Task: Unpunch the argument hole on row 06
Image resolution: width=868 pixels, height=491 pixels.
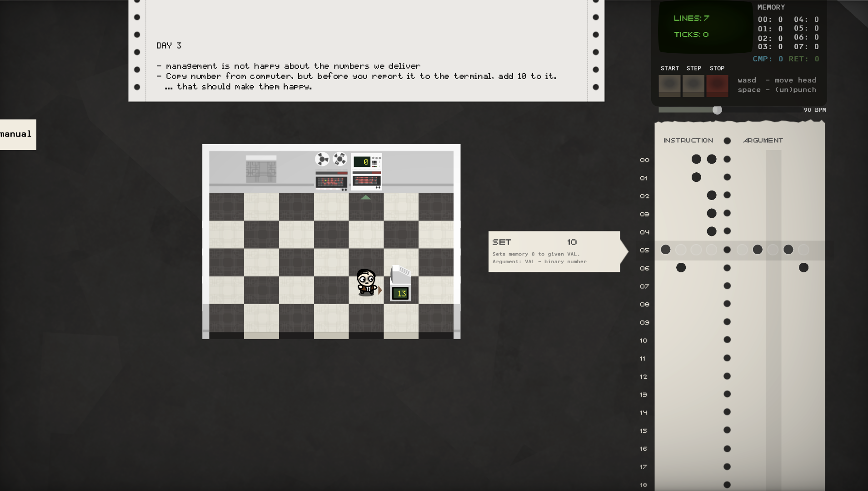Action: coord(803,268)
